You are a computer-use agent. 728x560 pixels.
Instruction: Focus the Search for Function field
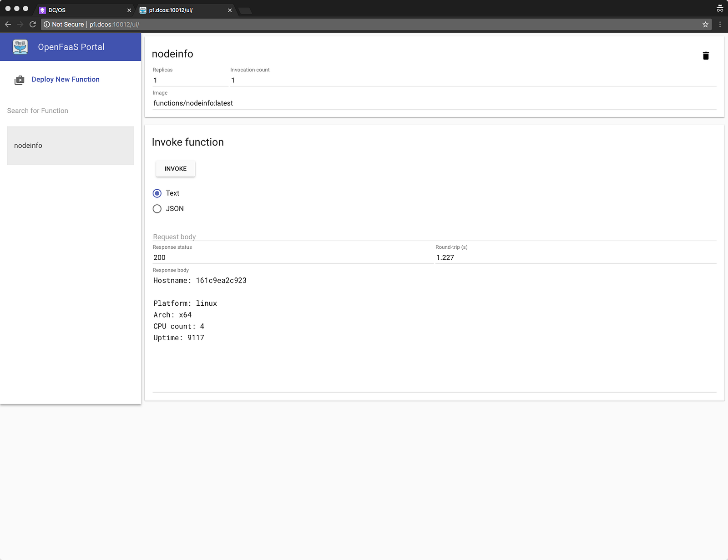71,111
